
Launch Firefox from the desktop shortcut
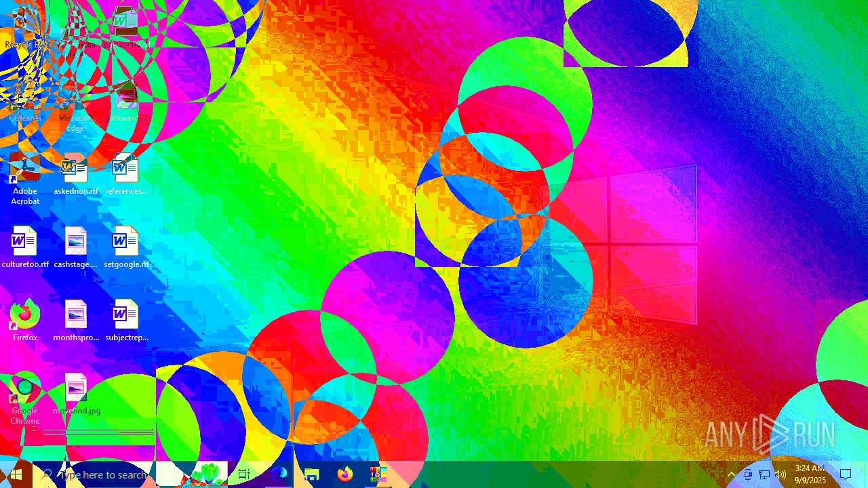click(x=25, y=321)
